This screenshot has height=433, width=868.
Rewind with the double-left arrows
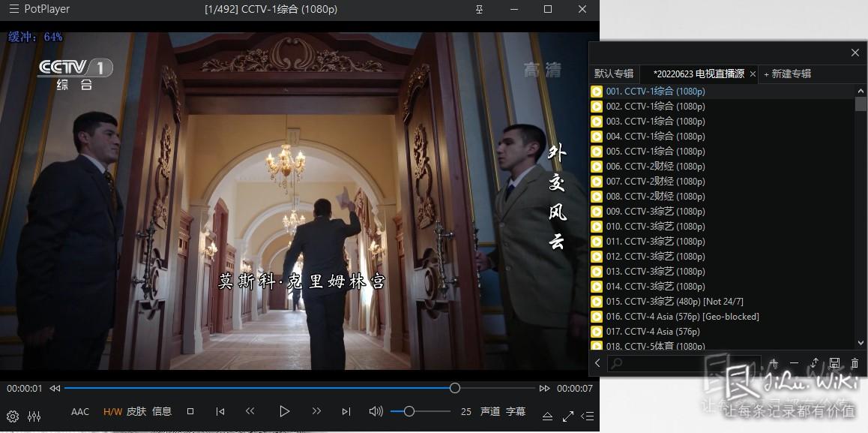click(250, 410)
